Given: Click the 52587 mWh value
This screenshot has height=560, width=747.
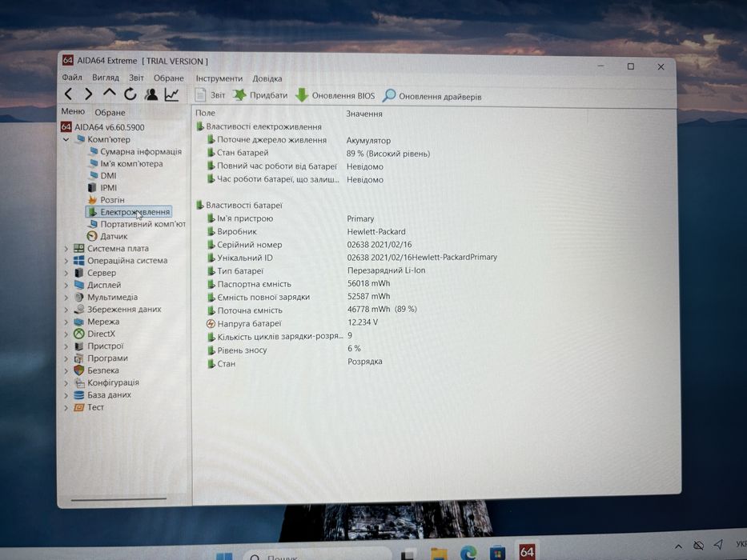Looking at the screenshot, I should click(x=369, y=296).
